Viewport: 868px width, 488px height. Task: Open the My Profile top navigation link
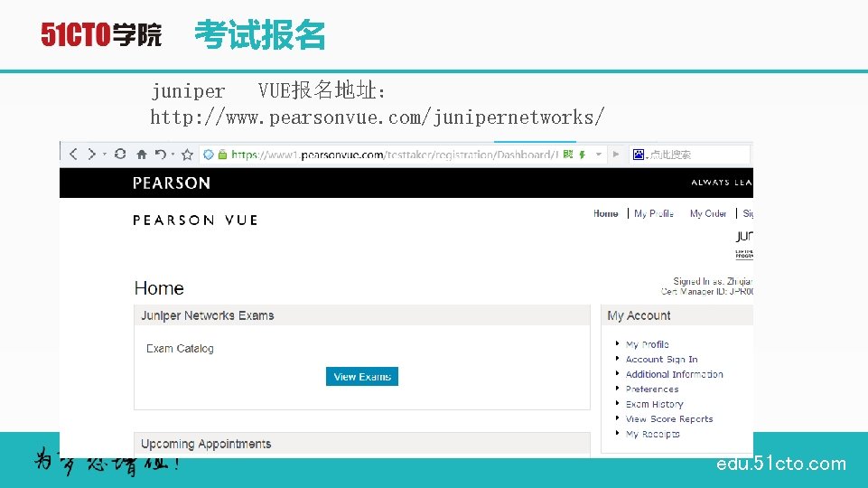tap(654, 213)
